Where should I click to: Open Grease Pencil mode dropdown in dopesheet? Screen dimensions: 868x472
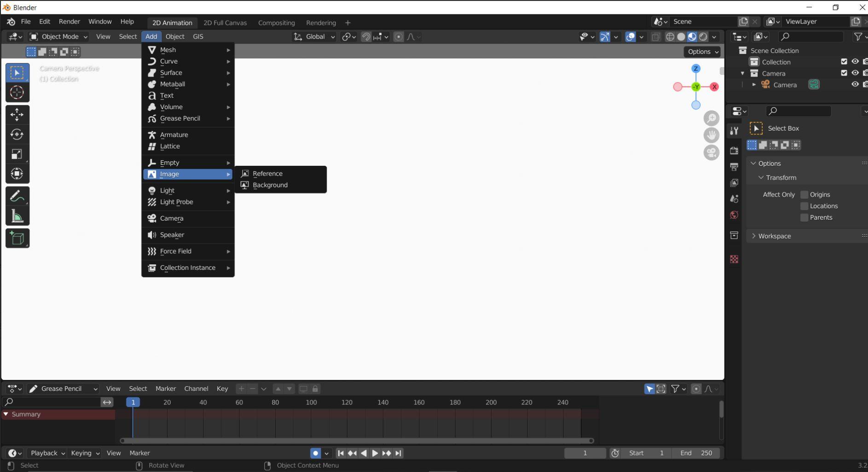[x=63, y=389]
